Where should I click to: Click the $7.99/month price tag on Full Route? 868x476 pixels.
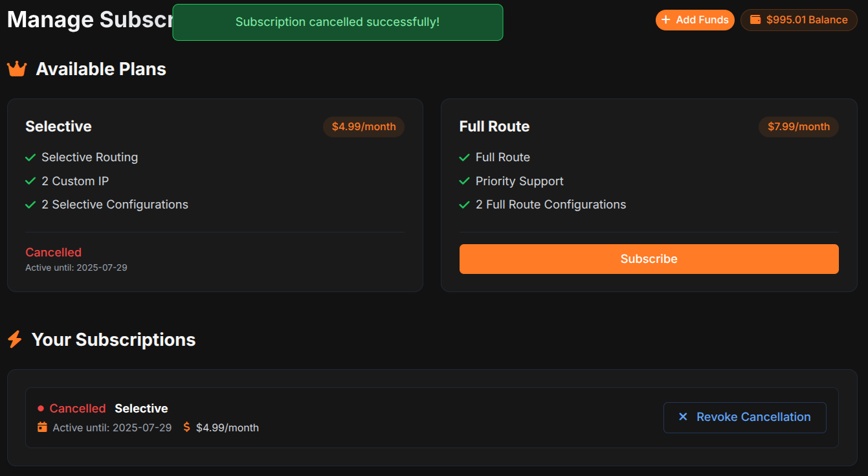click(799, 127)
